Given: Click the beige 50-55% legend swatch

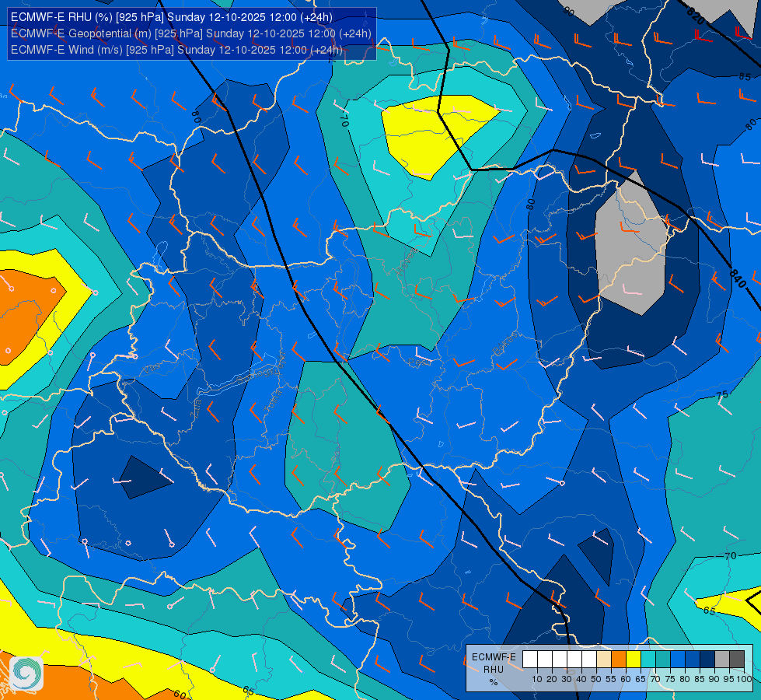Looking at the screenshot, I should (604, 659).
